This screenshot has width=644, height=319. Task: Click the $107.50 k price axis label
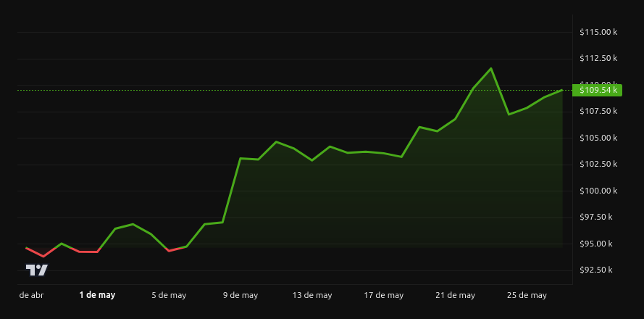click(598, 111)
